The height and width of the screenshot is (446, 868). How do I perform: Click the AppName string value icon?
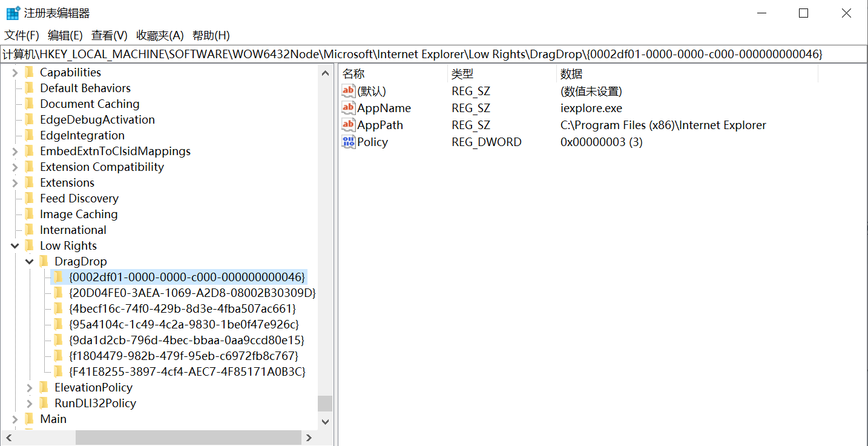point(349,108)
